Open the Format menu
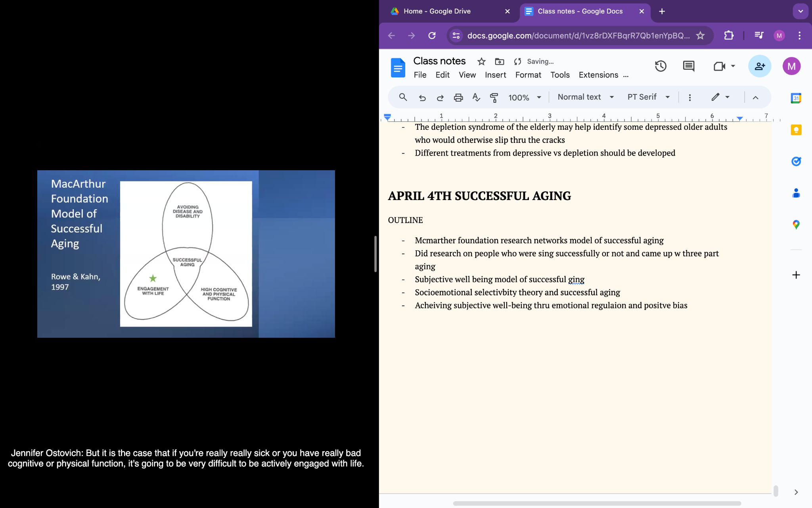Screen dimensions: 812x508 click(x=528, y=75)
